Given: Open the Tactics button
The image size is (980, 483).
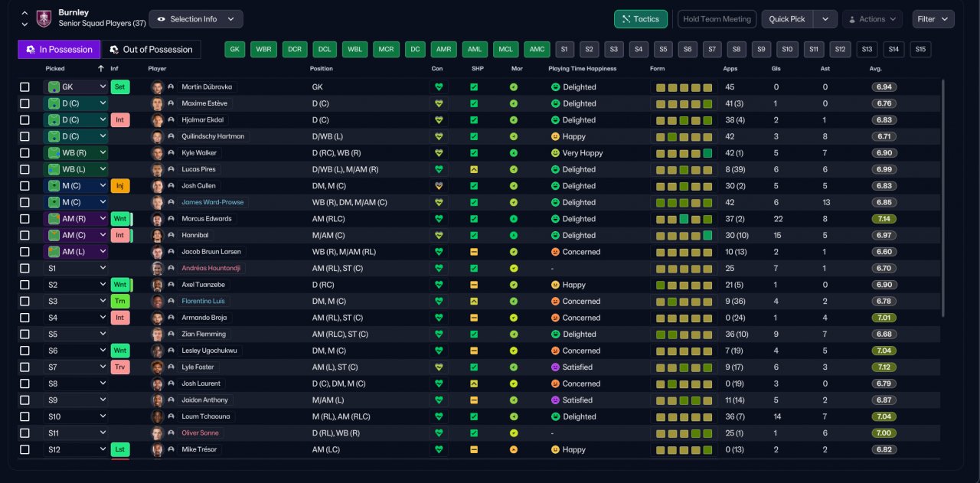Looking at the screenshot, I should 641,19.
